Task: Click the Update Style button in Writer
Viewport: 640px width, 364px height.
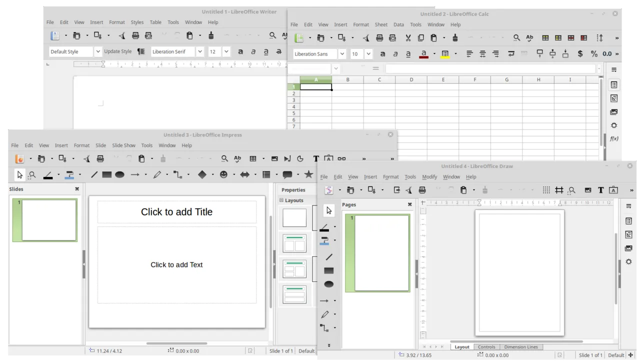Action: (118, 51)
